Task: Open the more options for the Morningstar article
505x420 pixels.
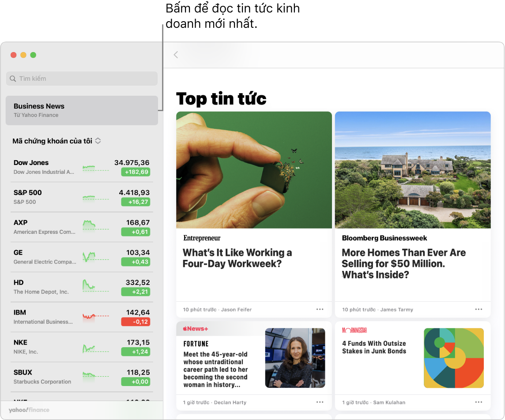Action: [479, 402]
